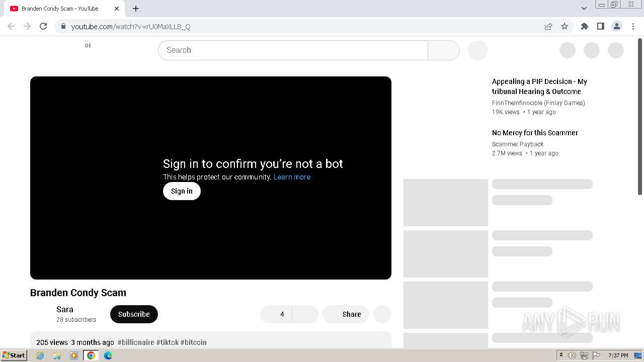Open the #bitcoin hashtag
The image size is (644, 362).
coord(194,342)
